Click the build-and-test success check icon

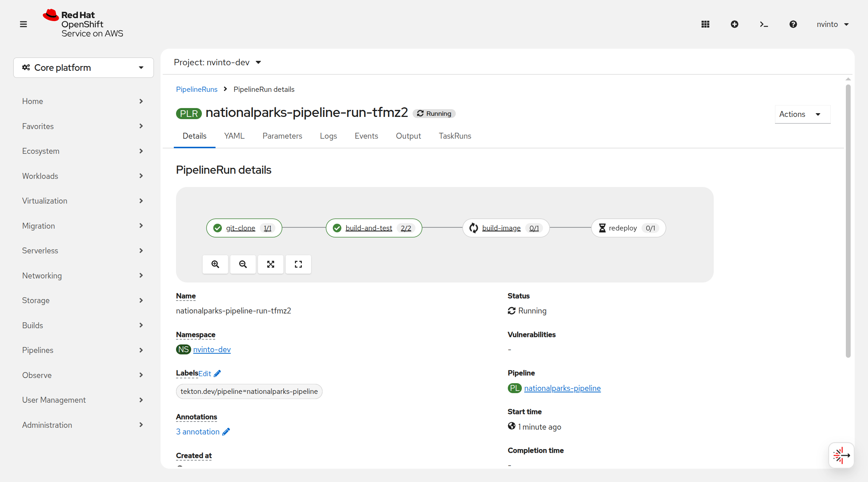click(337, 228)
